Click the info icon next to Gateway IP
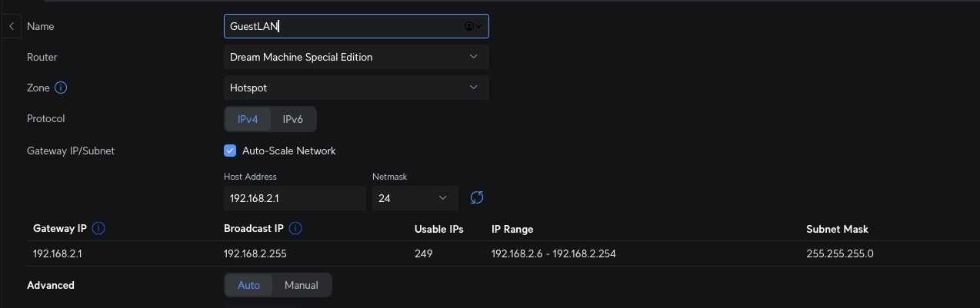The image size is (980, 308). [98, 229]
